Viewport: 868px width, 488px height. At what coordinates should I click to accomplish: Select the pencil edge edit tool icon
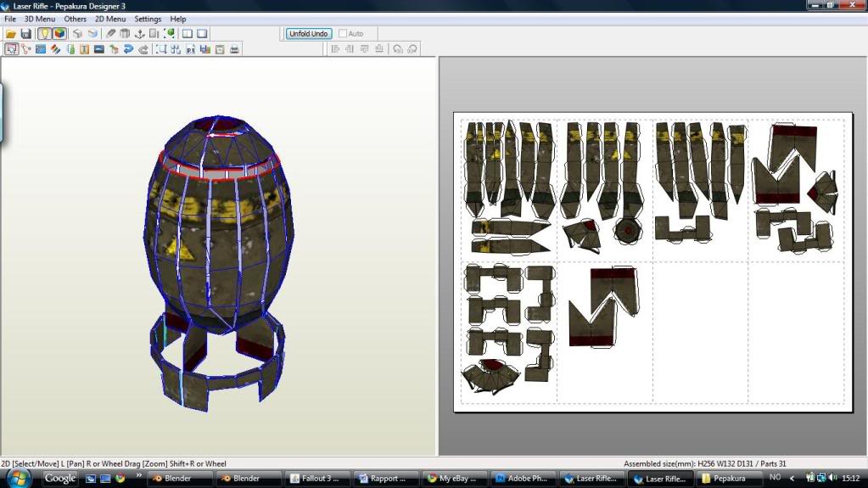click(110, 34)
